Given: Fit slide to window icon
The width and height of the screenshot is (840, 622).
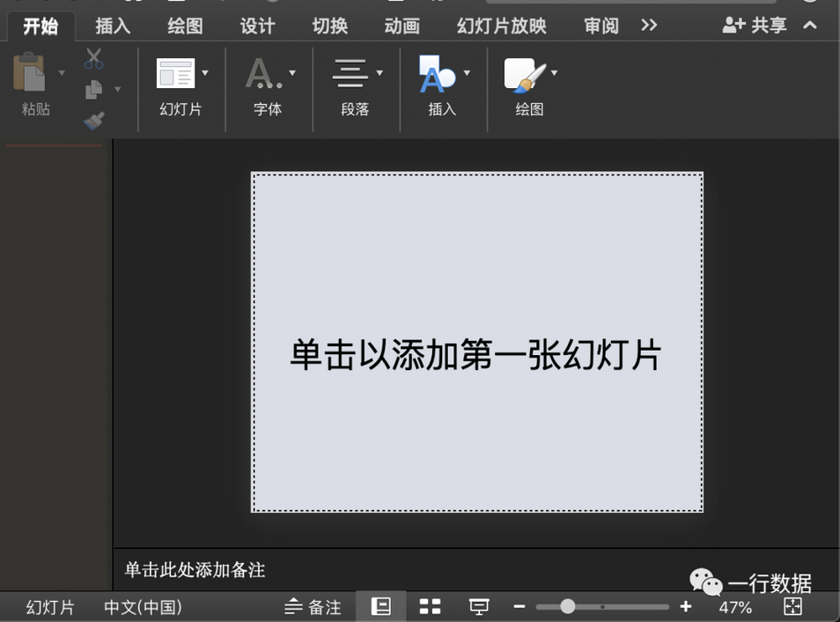Looking at the screenshot, I should [792, 606].
